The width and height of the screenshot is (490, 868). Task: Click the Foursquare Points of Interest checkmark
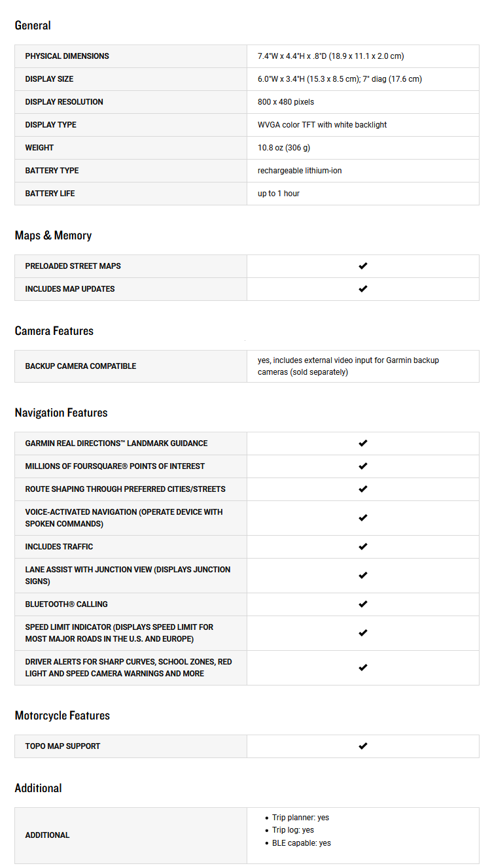(x=363, y=466)
